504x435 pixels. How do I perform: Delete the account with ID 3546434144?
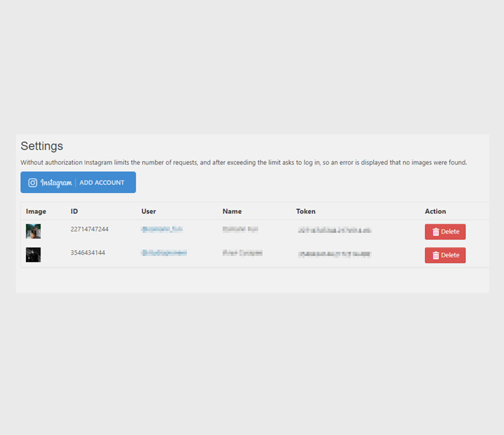(445, 255)
